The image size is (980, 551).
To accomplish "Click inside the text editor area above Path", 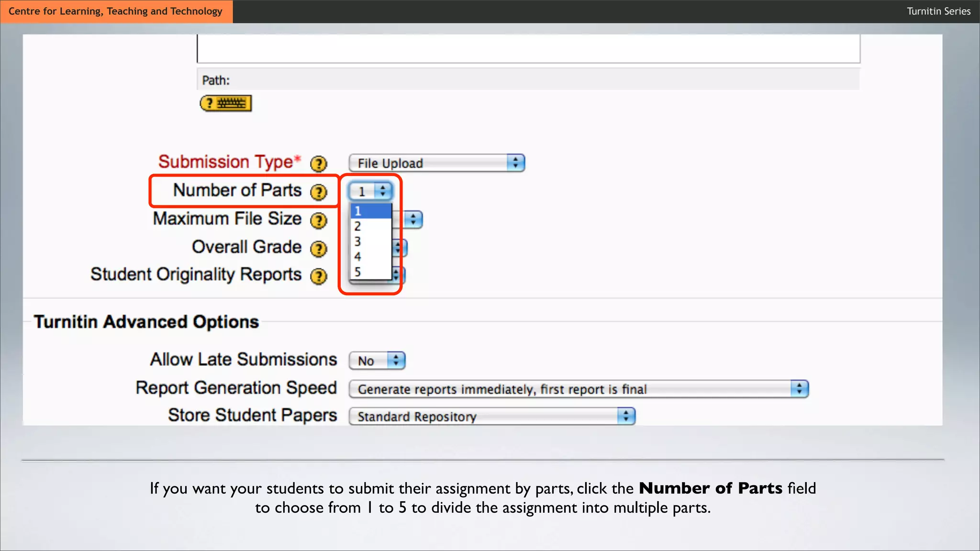I will tap(528, 48).
